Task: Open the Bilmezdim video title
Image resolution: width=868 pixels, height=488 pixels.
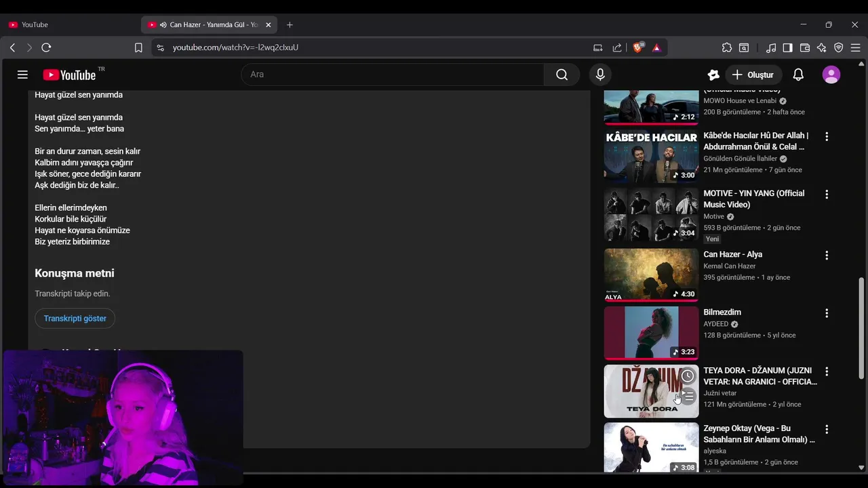Action: 722,312
